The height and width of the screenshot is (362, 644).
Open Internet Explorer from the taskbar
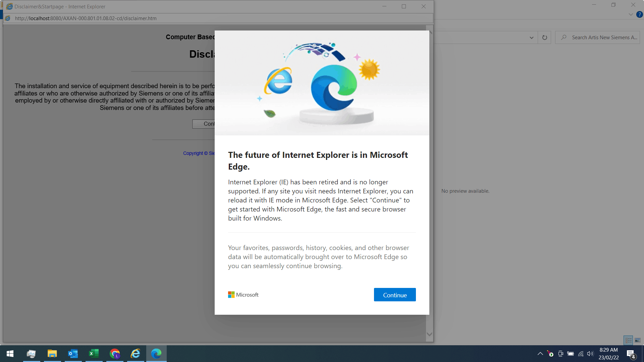coord(136,353)
